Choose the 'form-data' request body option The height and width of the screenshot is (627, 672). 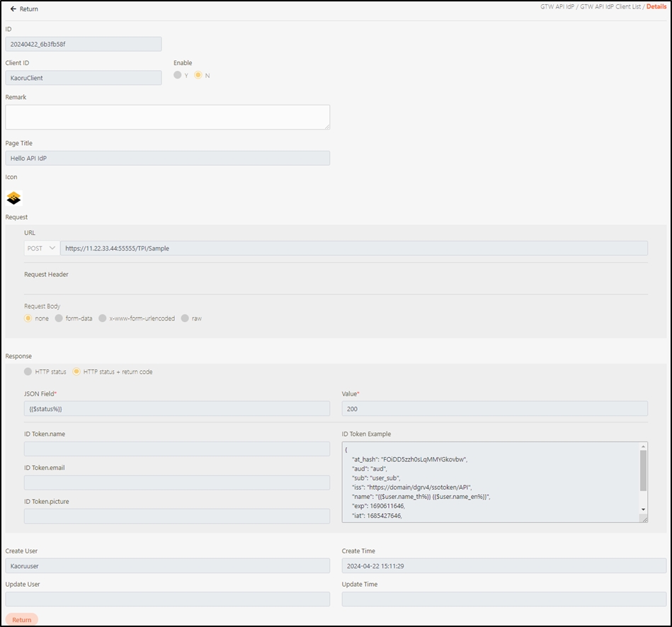[59, 318]
